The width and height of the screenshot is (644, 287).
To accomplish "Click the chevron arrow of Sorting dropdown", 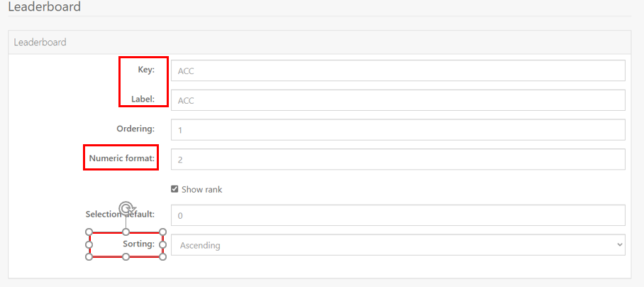I will (x=619, y=245).
